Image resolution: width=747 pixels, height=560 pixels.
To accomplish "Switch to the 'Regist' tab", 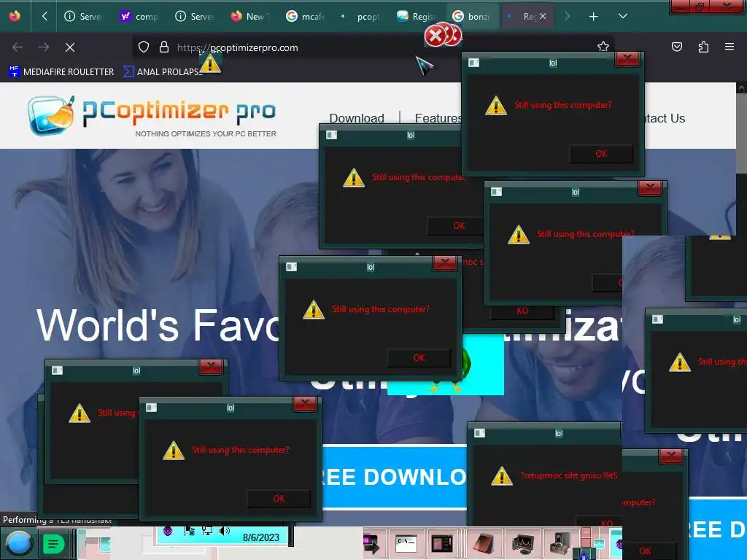I will tap(416, 17).
